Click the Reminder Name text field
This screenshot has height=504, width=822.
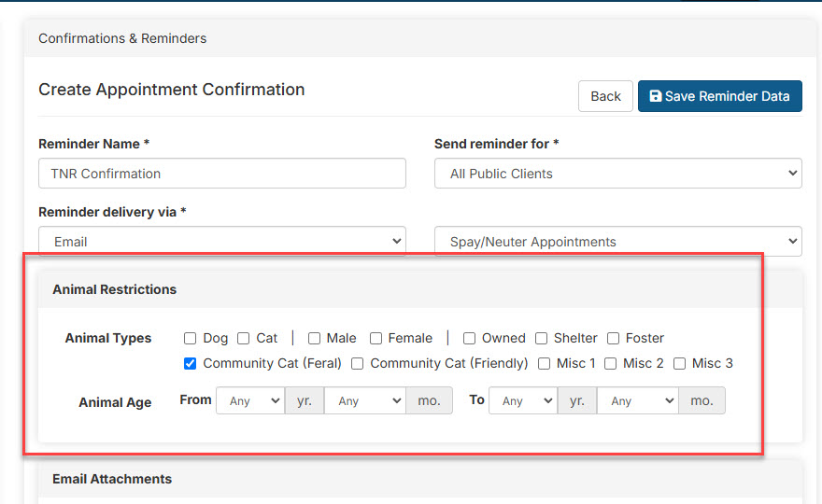(x=222, y=174)
